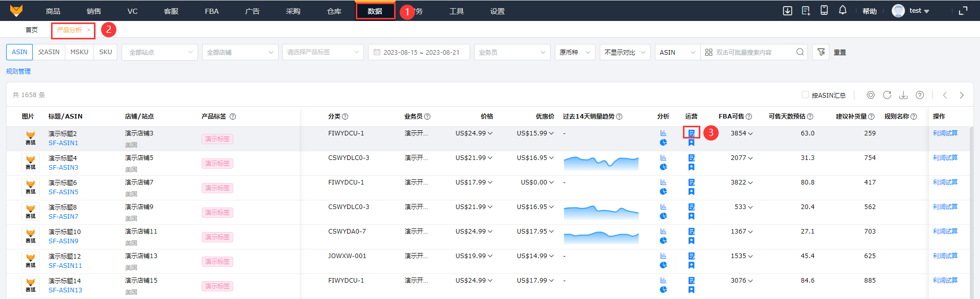Switch to the 父ASIN view option
980x299 pixels.
49,52
